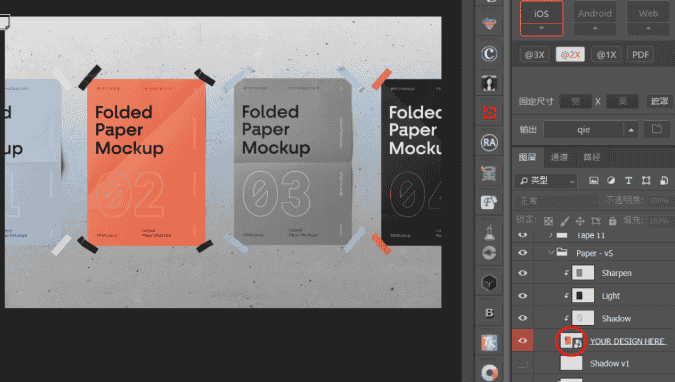Switch to the 图层 layers tab
This screenshot has width=675, height=382.
527,157
